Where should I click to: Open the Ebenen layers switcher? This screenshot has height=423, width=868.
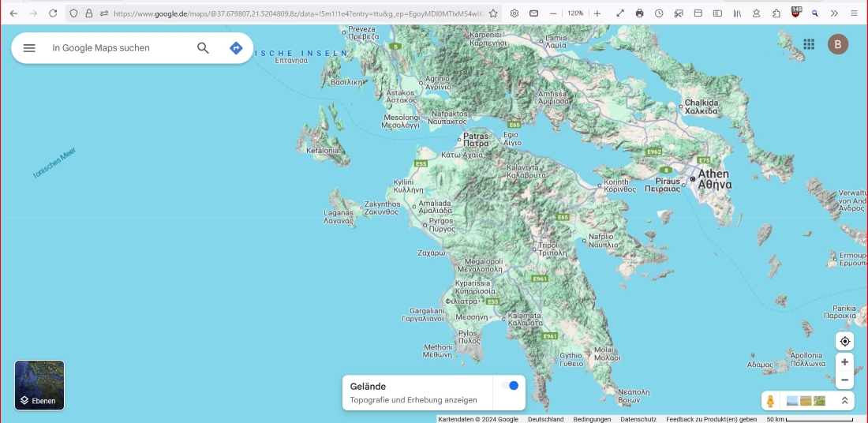(x=39, y=385)
